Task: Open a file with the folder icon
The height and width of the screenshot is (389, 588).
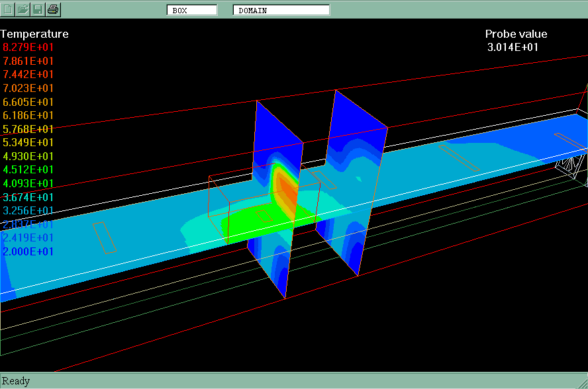Action: point(23,9)
